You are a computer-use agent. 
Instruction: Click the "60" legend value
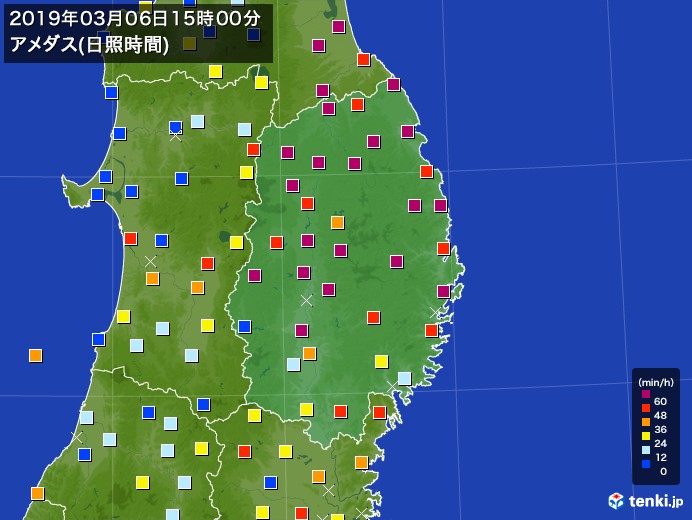pos(660,401)
